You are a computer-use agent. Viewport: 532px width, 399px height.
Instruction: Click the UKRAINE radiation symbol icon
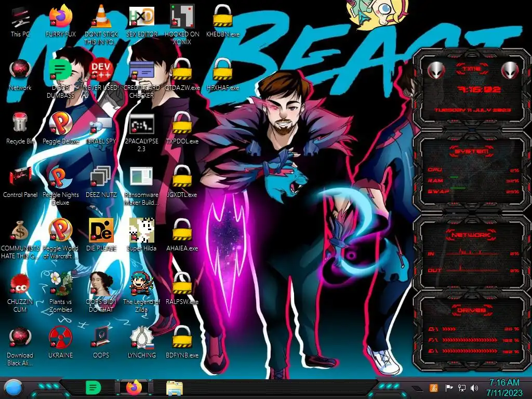click(60, 343)
